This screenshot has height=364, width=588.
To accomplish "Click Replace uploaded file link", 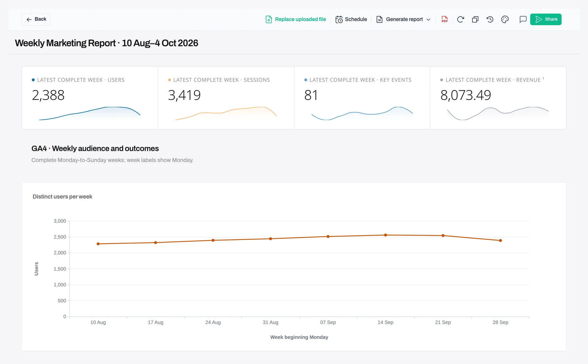I will click(296, 19).
